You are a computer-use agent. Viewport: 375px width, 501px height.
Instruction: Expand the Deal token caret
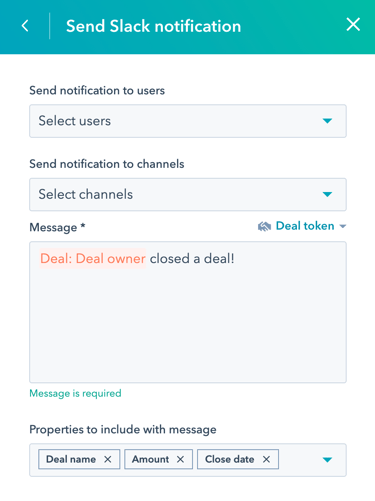(342, 227)
